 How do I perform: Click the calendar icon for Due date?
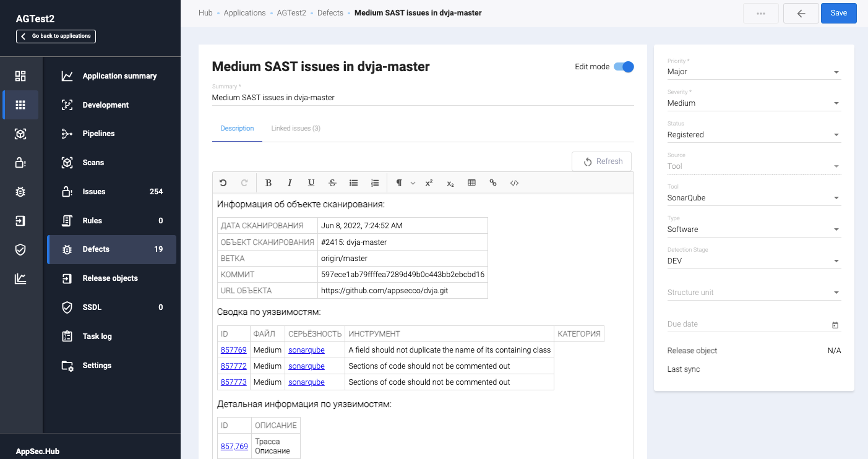(x=835, y=325)
